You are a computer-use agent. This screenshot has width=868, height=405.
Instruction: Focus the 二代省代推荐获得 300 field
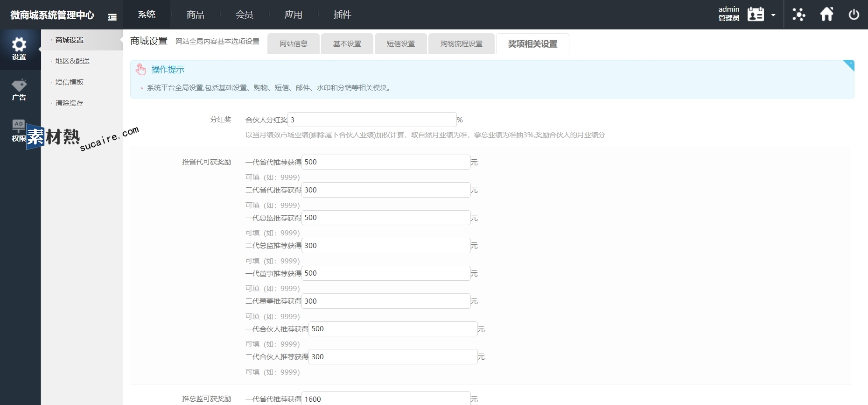(x=386, y=190)
